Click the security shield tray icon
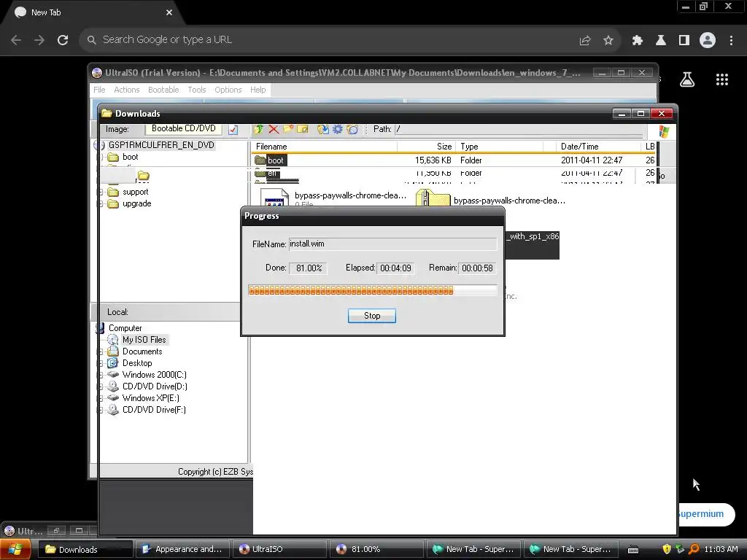Image resolution: width=747 pixels, height=560 pixels. [x=667, y=549]
